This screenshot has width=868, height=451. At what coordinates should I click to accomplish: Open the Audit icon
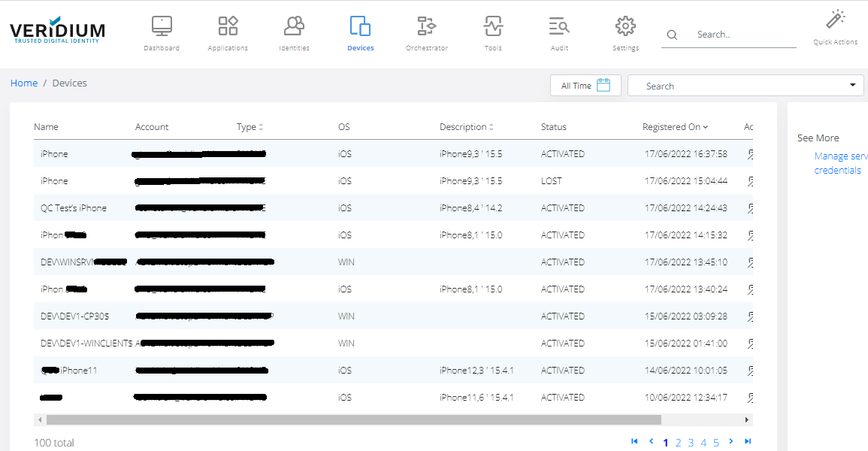[x=559, y=26]
